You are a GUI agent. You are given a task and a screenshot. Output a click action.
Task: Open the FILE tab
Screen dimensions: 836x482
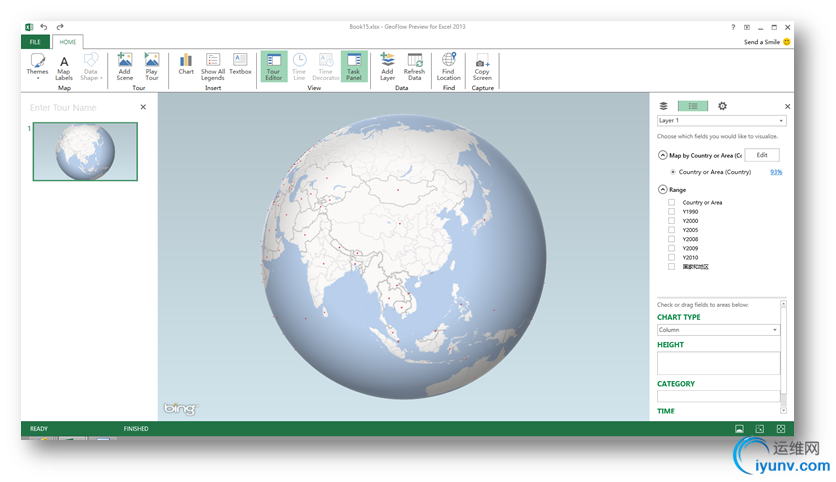(x=35, y=42)
